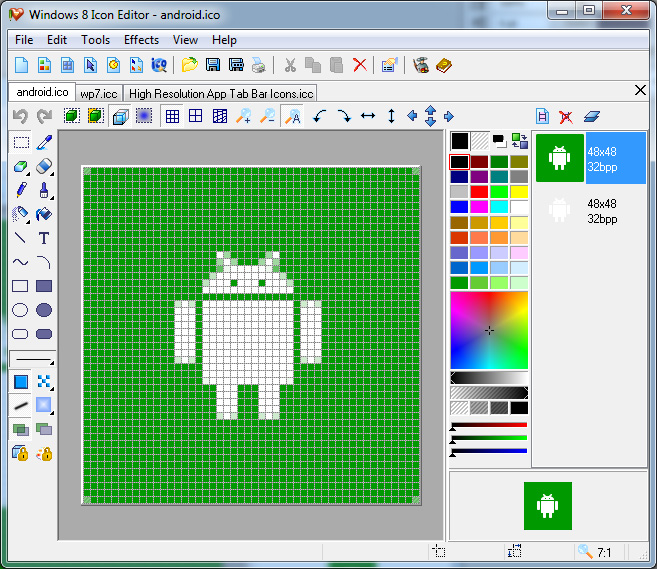
Task: Activate the Text tool
Action: tap(44, 238)
